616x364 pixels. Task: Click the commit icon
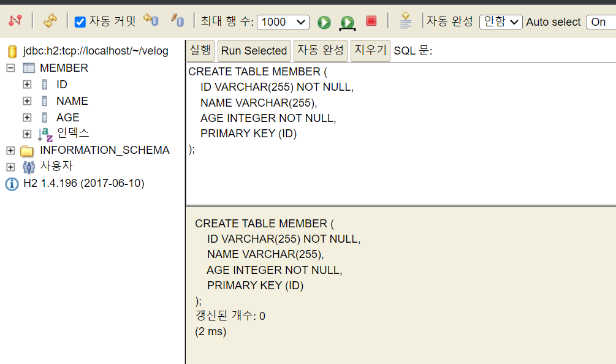[x=177, y=20]
